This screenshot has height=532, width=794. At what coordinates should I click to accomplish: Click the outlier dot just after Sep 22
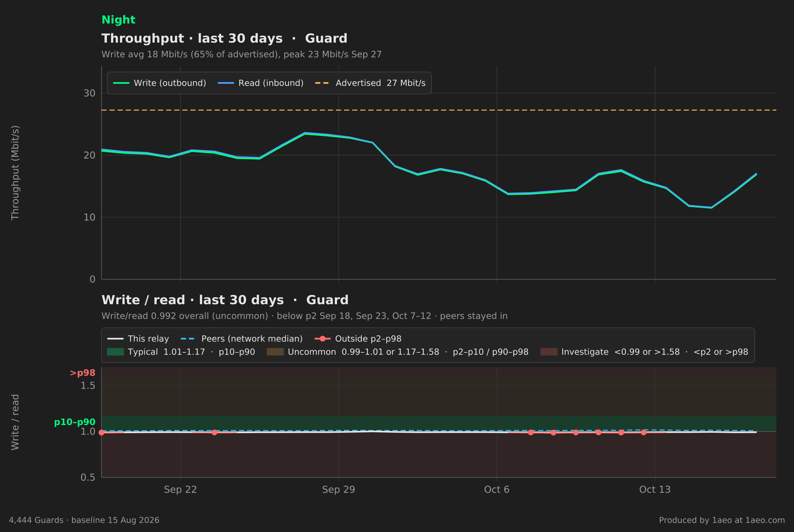(214, 432)
